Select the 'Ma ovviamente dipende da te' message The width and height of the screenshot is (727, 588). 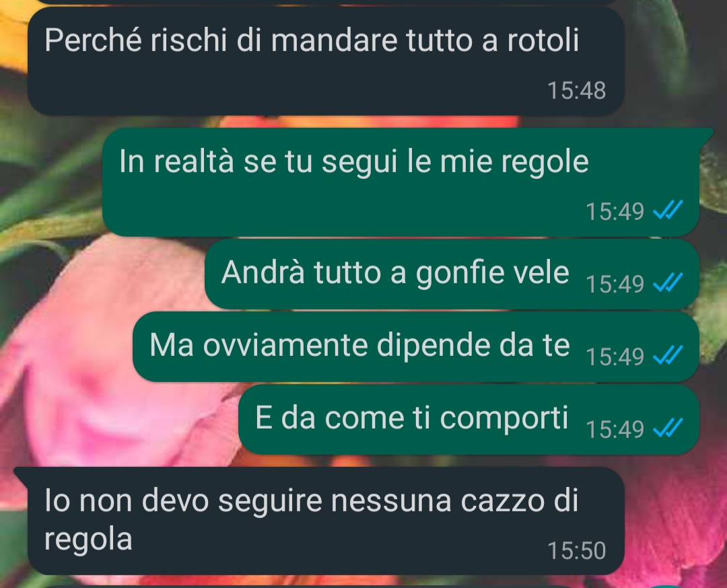click(416, 346)
